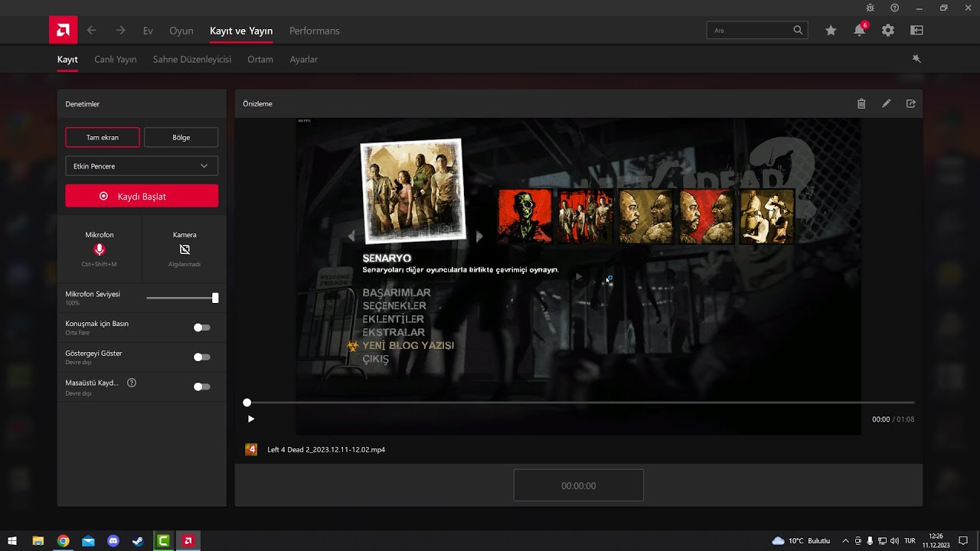Open Windows Start menu

coord(12,541)
